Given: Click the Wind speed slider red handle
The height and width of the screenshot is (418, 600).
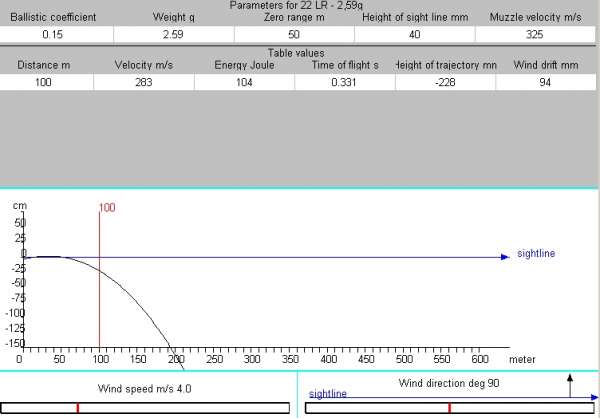Looking at the screenshot, I should (77, 408).
